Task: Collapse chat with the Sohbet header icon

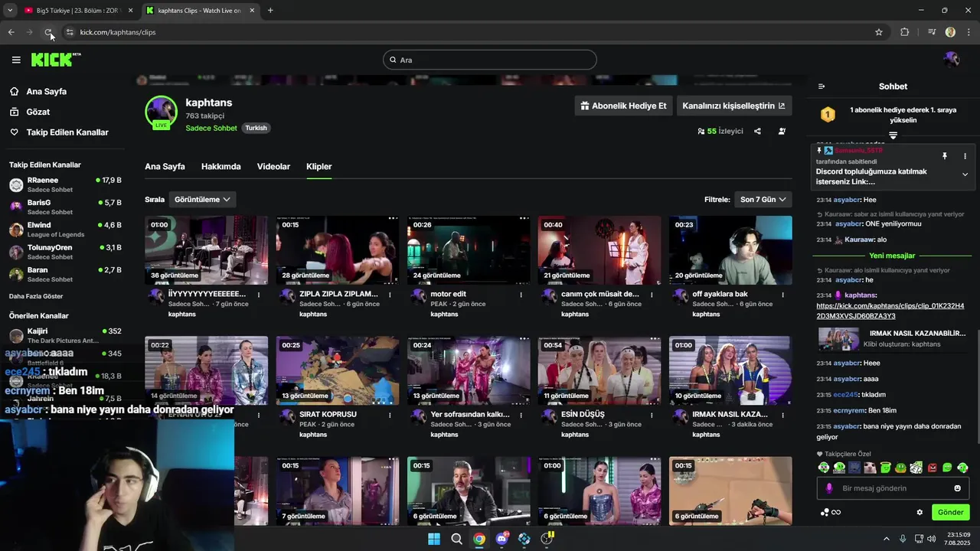Action: (822, 86)
